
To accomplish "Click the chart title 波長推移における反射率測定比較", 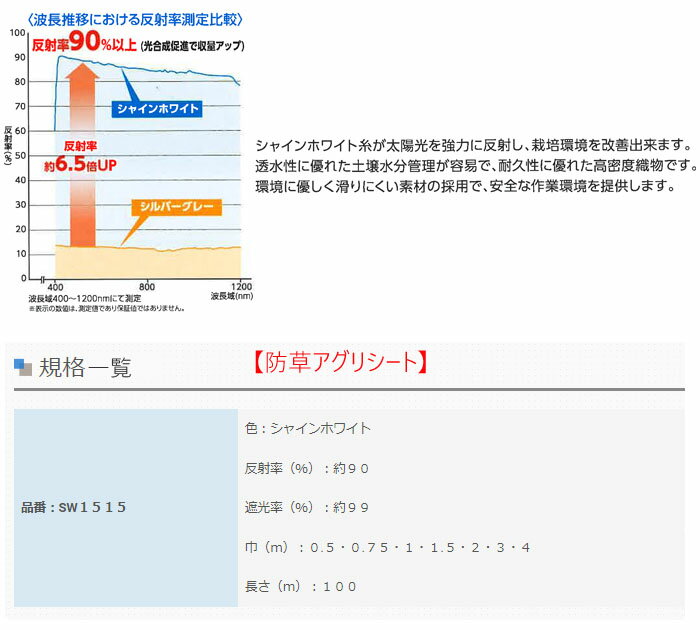I will click(134, 19).
